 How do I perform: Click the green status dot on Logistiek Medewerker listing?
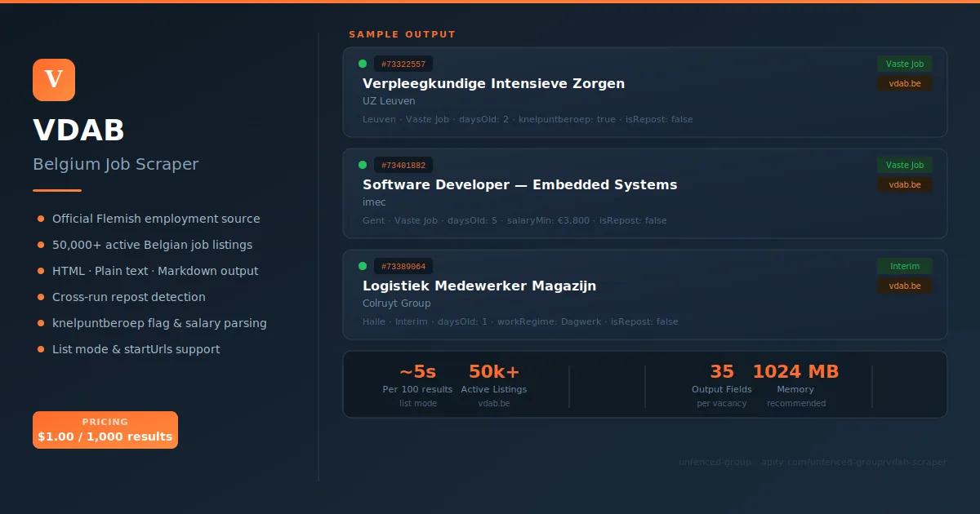click(362, 264)
